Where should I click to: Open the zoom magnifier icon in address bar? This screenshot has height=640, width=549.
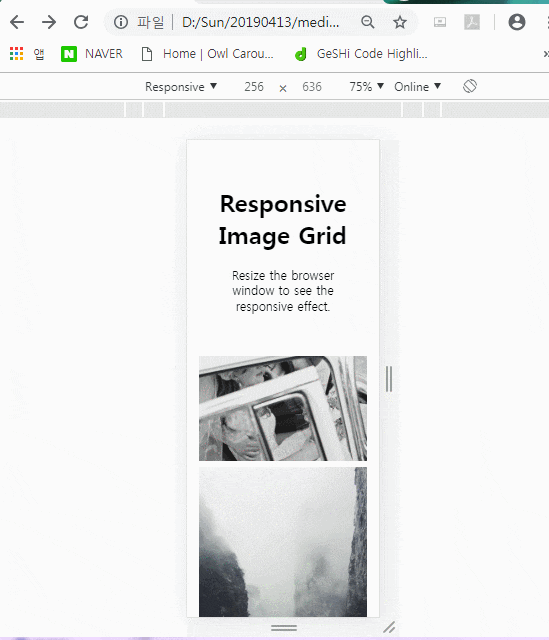click(x=368, y=22)
